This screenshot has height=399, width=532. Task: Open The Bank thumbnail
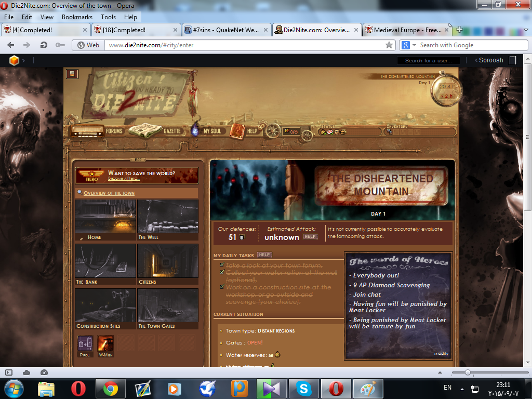[x=105, y=264]
